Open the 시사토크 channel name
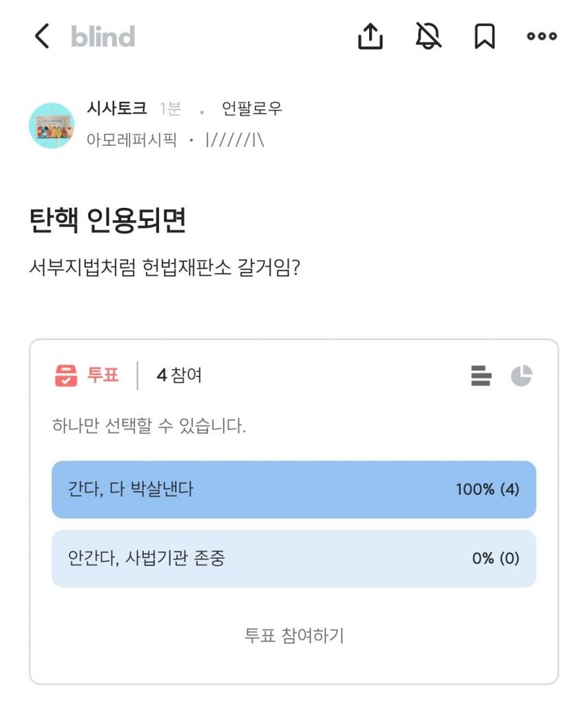The height and width of the screenshot is (722, 588). 117,109
